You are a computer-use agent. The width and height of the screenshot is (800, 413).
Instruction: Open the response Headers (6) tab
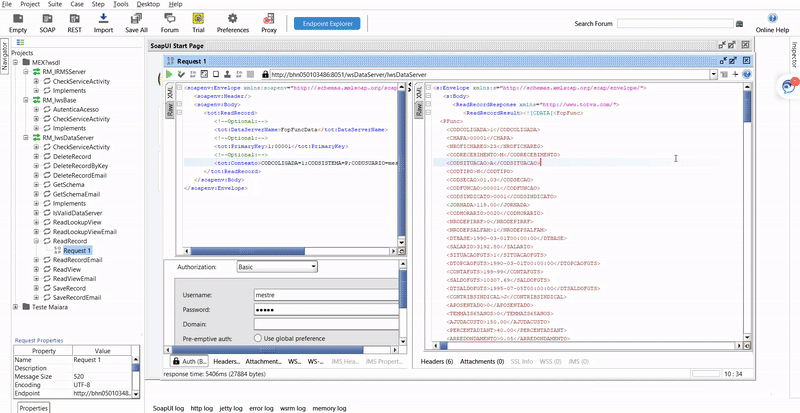point(437,361)
